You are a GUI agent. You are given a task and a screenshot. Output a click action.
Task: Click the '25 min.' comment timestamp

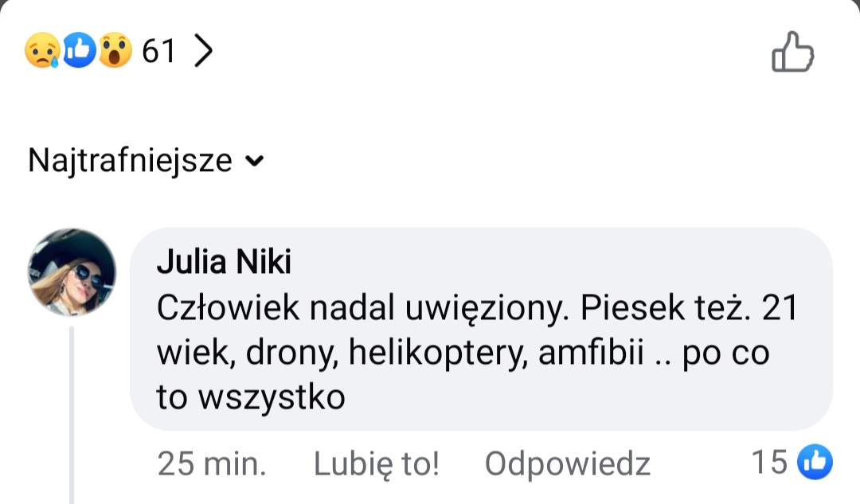[212, 463]
